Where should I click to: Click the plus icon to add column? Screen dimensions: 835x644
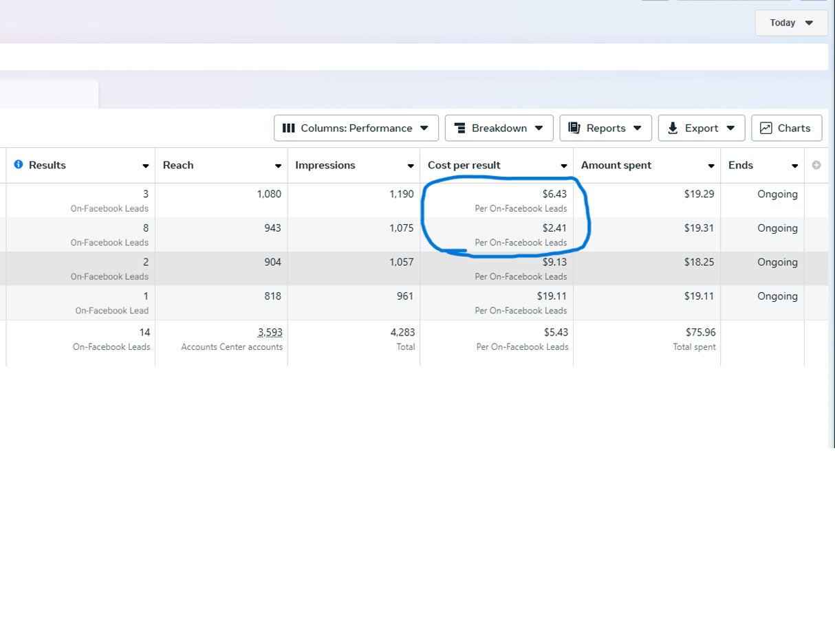point(816,165)
